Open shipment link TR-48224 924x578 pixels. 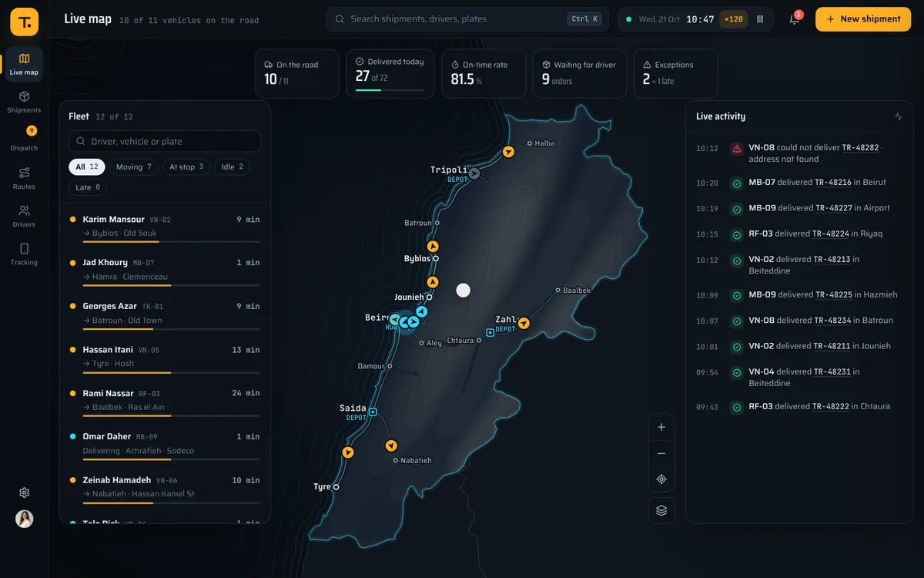pyautogui.click(x=831, y=234)
